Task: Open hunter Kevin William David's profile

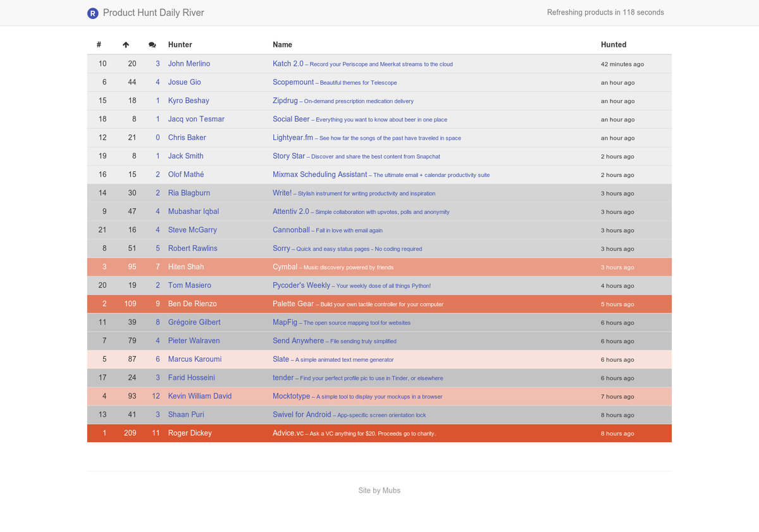Action: tap(200, 396)
